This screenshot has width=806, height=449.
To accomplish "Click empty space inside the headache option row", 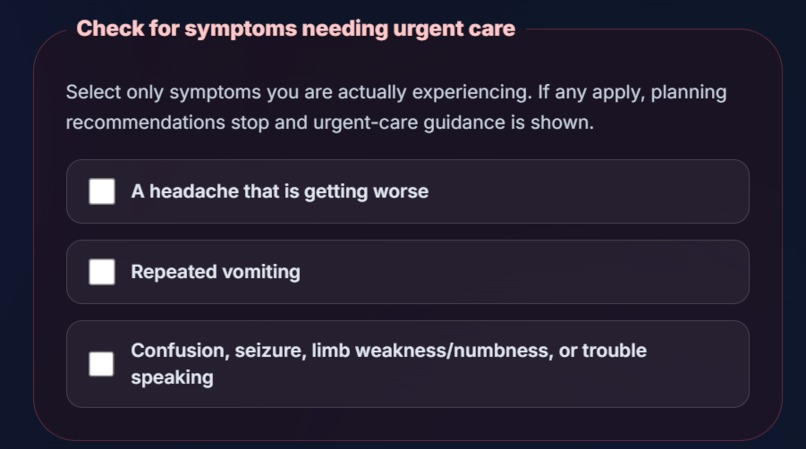I will coord(586,191).
